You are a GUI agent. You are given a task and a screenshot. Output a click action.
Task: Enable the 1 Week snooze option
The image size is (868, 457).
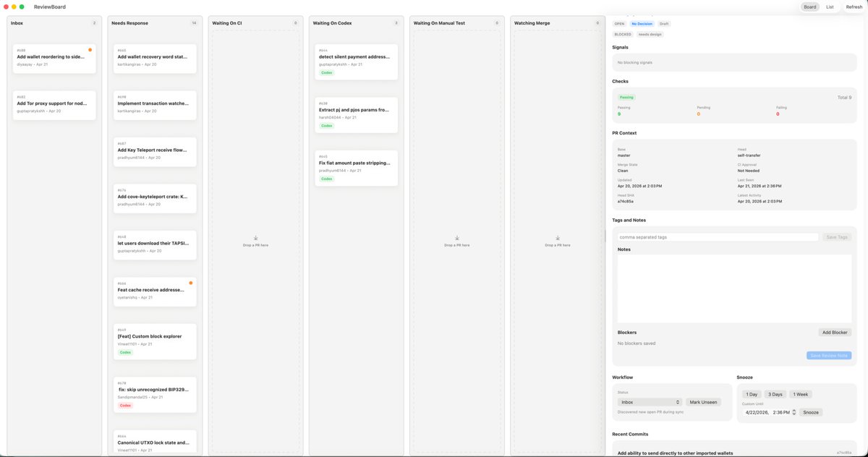click(x=799, y=394)
